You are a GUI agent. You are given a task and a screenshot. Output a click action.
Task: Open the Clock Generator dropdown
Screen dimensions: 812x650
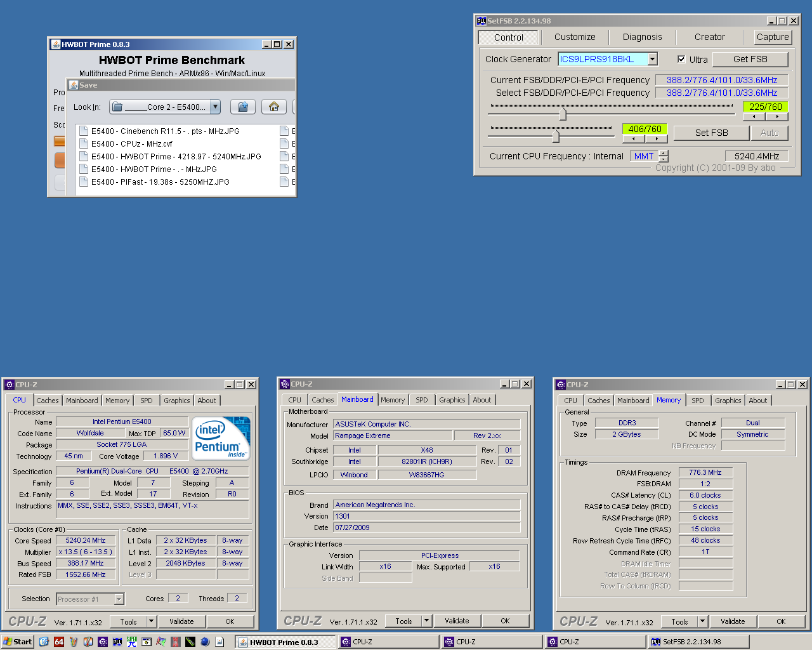coord(652,59)
